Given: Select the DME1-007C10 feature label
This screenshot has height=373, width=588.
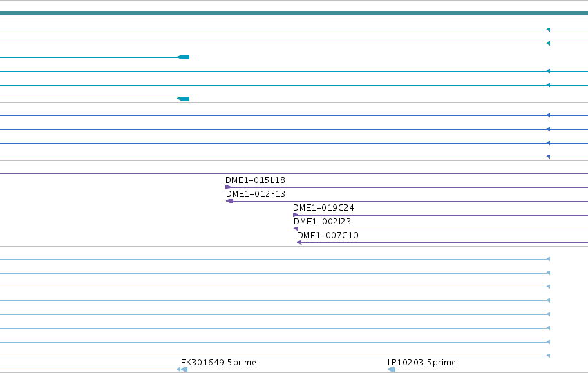Looking at the screenshot, I should (x=328, y=236).
